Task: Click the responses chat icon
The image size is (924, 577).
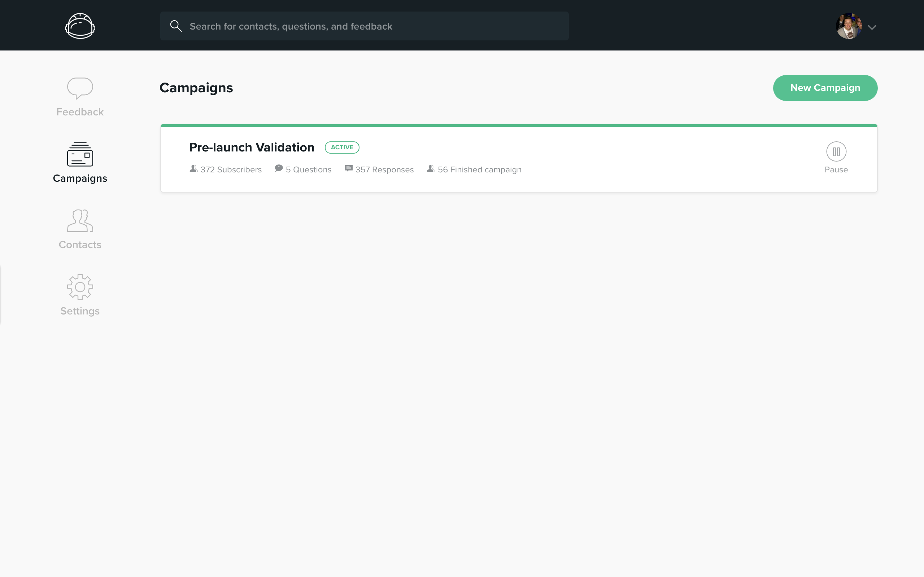Action: tap(348, 169)
